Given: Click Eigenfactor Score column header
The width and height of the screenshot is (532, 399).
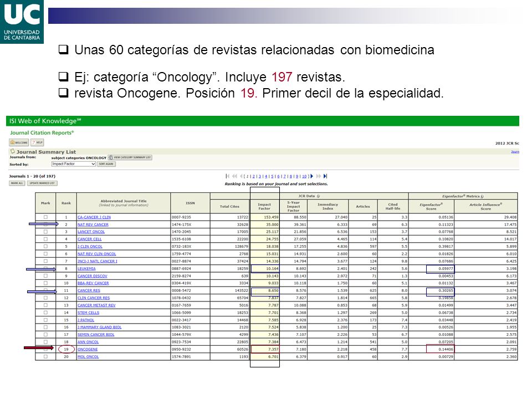Looking at the screenshot, I should pyautogui.click(x=431, y=206).
